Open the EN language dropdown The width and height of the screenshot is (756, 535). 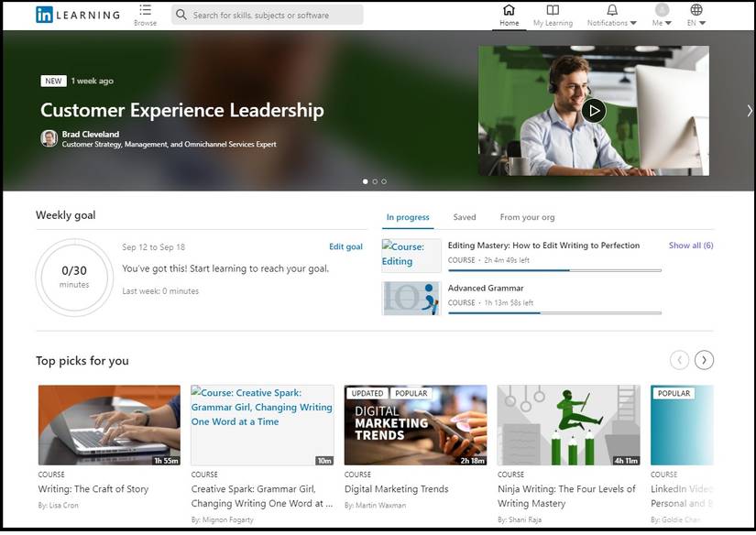696,16
